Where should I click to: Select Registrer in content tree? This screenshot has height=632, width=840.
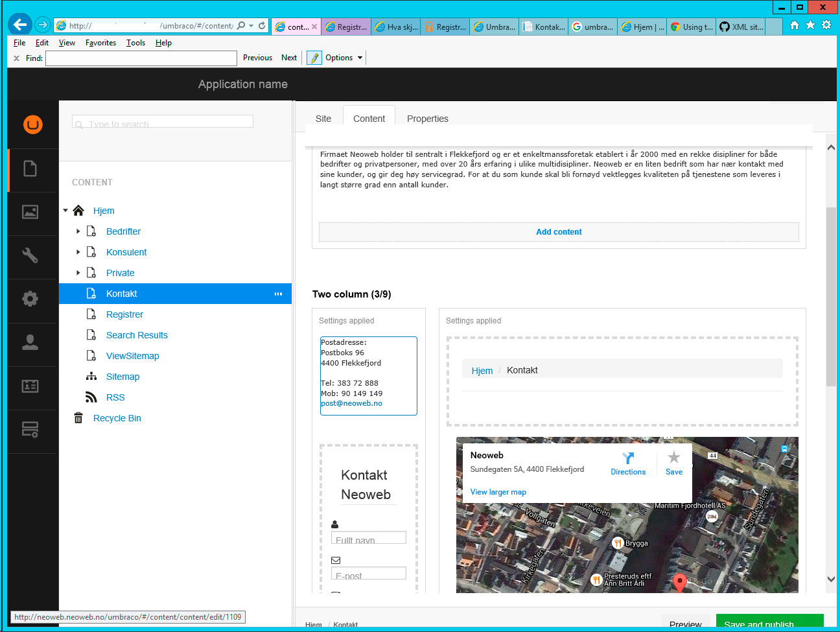pos(124,314)
